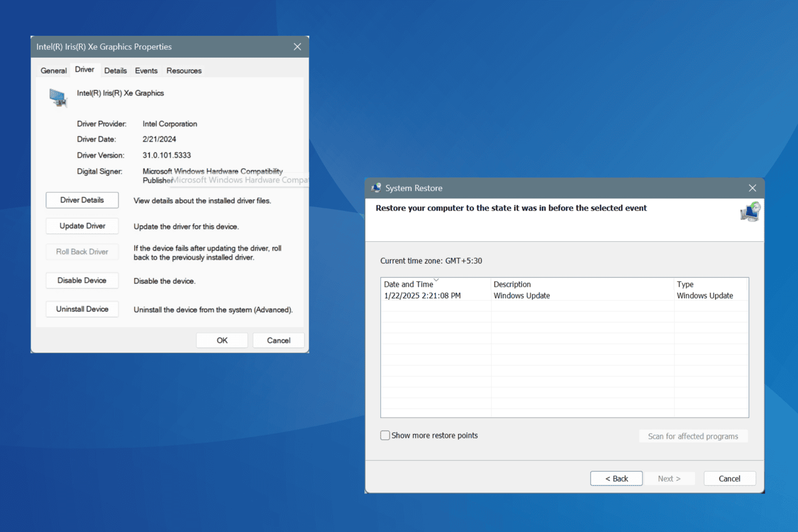Close the Intel Iris Xe Graphics Properties window
Viewport: 798px width, 532px height.
tap(297, 47)
